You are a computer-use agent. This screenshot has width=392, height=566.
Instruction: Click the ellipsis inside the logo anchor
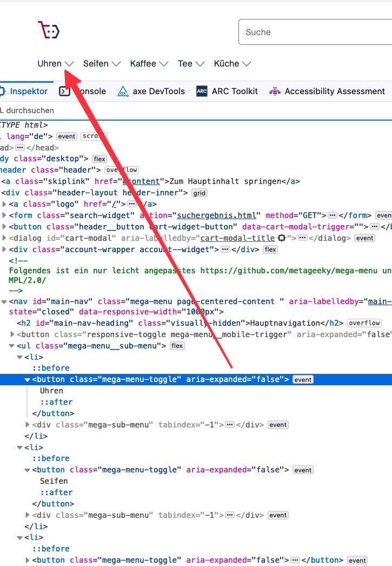(132, 205)
